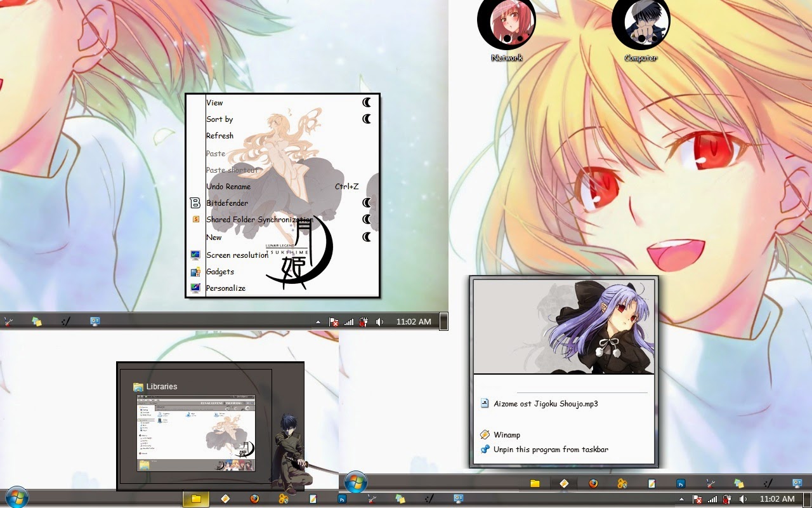The height and width of the screenshot is (508, 812).
Task: Open Firefox from the bottommost taskbar
Action: tap(254, 499)
